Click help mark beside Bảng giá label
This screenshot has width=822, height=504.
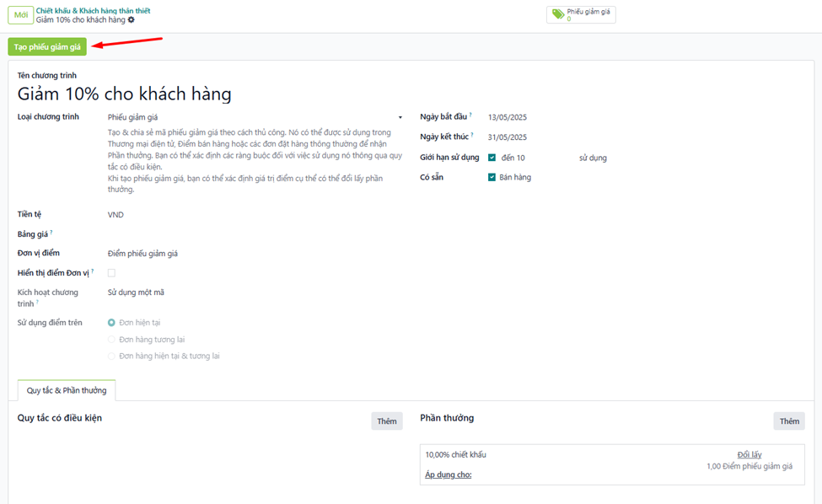tap(51, 232)
